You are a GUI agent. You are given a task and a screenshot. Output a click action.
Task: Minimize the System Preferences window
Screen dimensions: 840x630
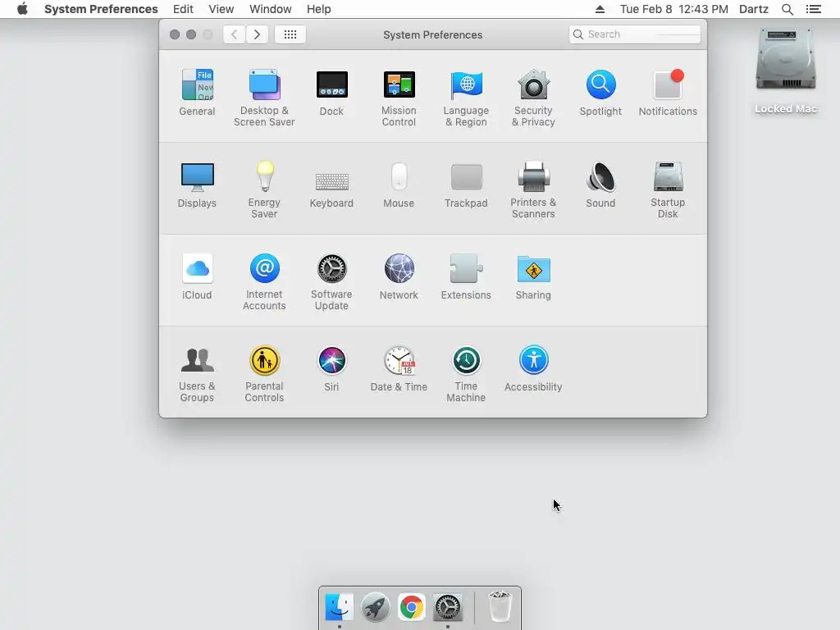click(191, 34)
